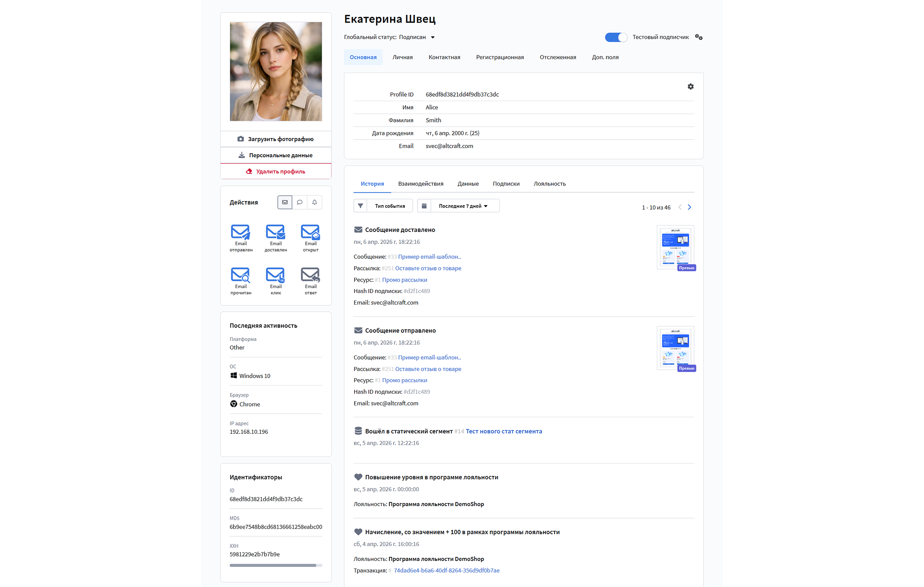Click heart icon of Начисление event
The height and width of the screenshot is (587, 924).
[x=358, y=532]
